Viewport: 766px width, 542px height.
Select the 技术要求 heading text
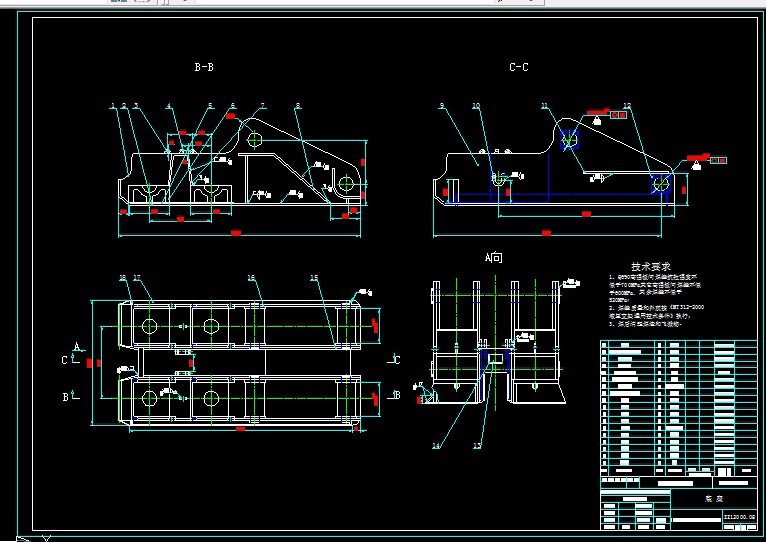[651, 266]
